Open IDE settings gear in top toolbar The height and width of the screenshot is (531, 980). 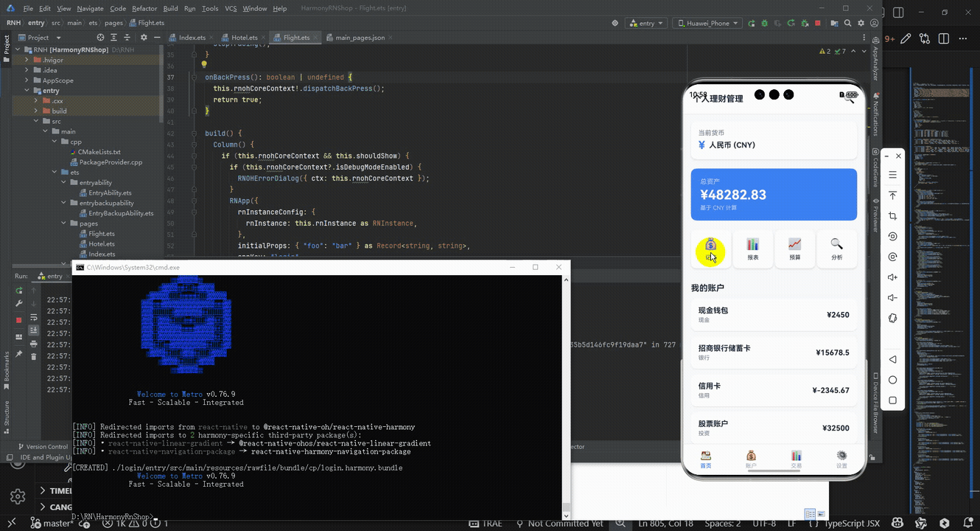[861, 24]
